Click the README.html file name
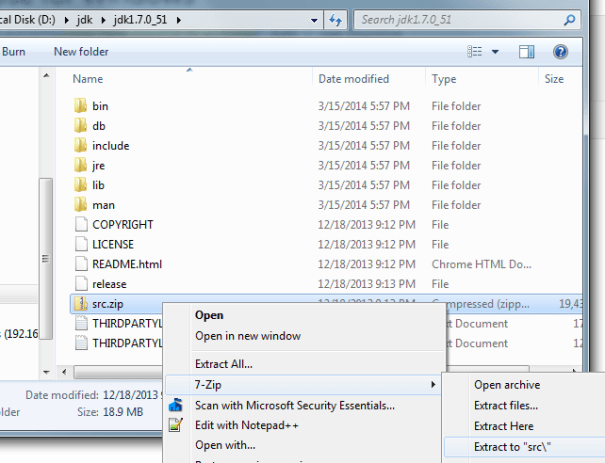This screenshot has height=463, width=605. pyautogui.click(x=127, y=264)
